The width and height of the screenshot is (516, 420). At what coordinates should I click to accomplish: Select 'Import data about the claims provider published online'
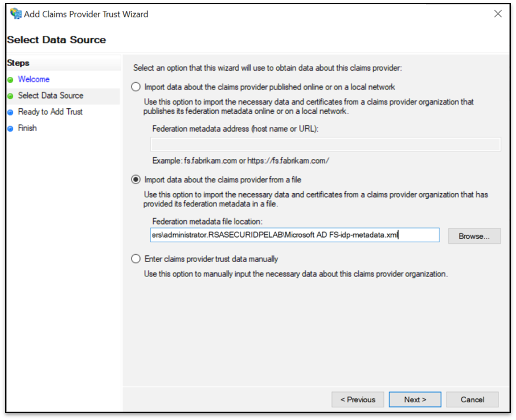[x=136, y=86]
